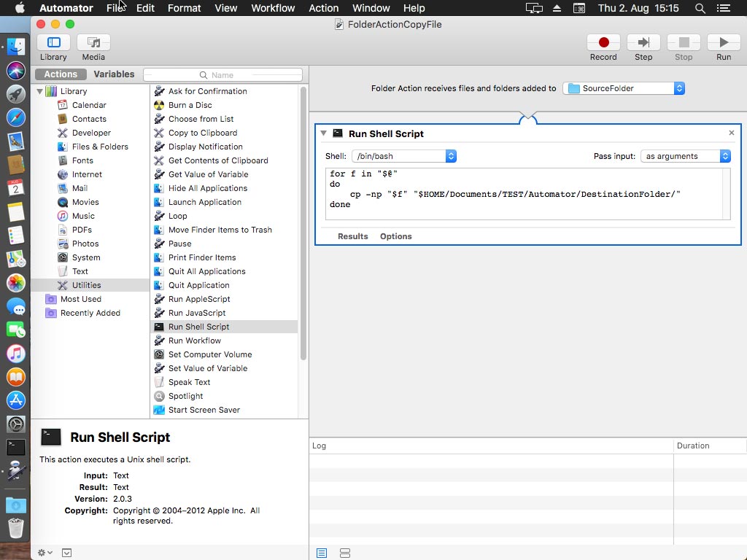Select Files & Folders category
Image resolution: width=747 pixels, height=560 pixels.
pos(99,147)
